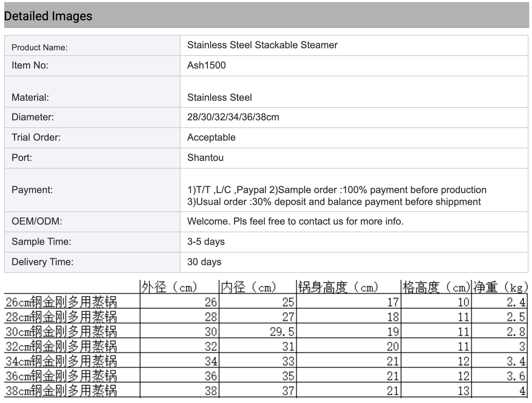Image resolution: width=532 pixels, height=403 pixels.
Task: Select the Shantou port value
Action: (205, 157)
